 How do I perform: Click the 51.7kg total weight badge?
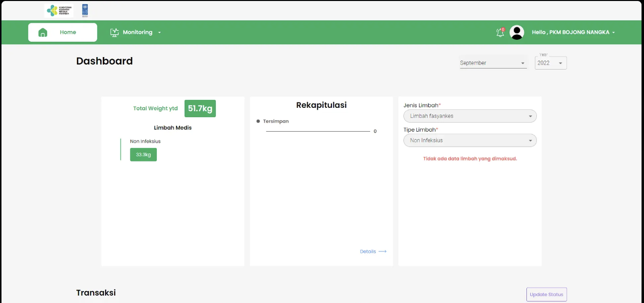coord(200,108)
